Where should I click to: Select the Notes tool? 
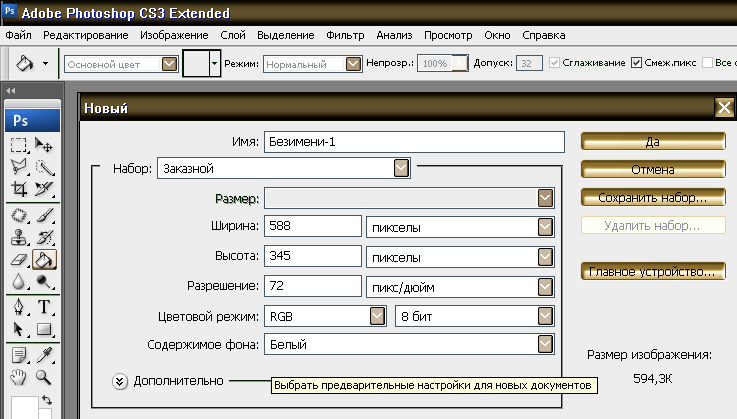point(19,355)
